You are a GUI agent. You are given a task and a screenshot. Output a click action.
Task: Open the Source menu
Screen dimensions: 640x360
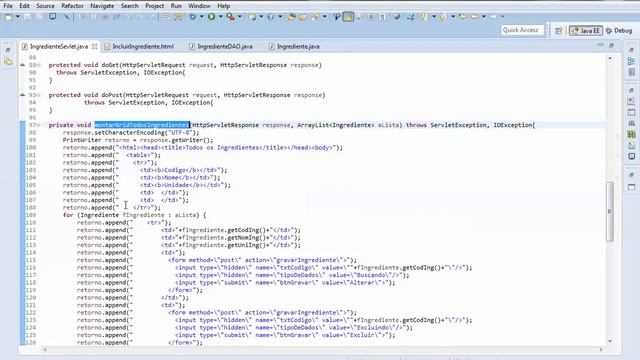(45, 6)
